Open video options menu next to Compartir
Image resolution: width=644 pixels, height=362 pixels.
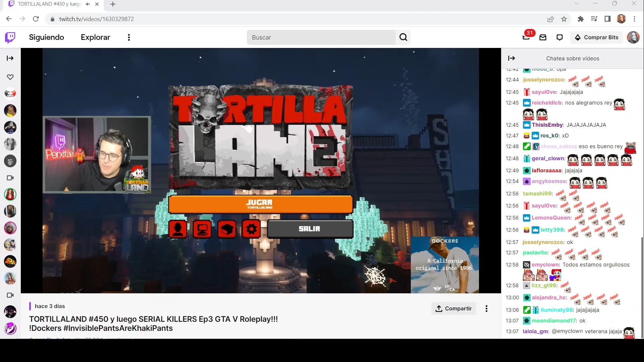486,308
